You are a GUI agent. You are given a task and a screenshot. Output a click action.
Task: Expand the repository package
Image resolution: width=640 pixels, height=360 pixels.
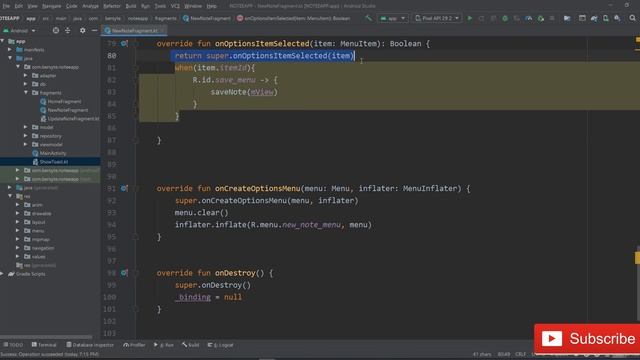26,136
